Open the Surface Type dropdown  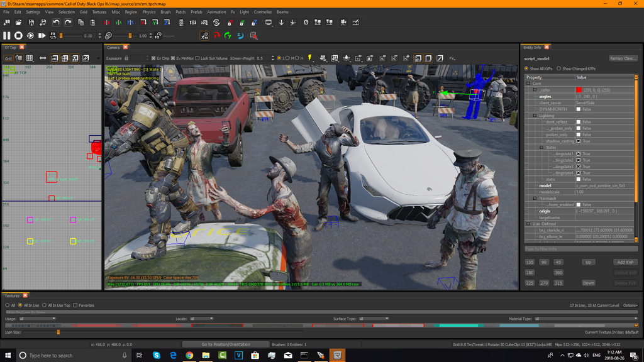pyautogui.click(x=374, y=319)
